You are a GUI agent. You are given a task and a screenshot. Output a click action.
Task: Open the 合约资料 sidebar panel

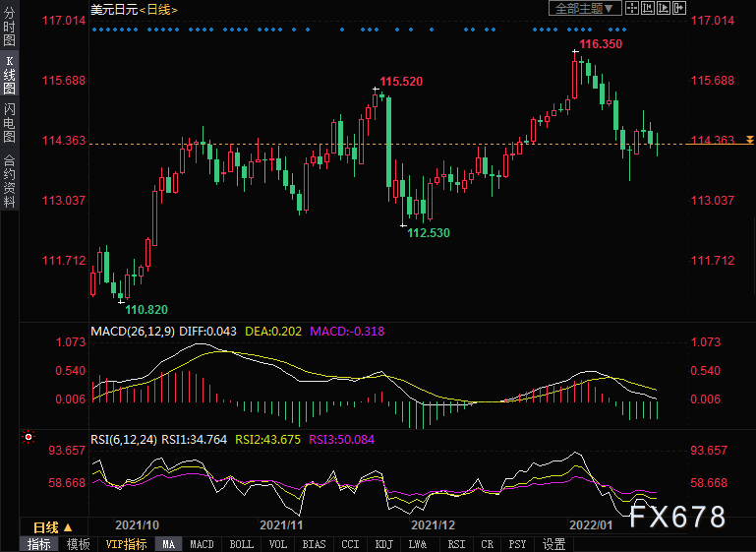point(9,180)
